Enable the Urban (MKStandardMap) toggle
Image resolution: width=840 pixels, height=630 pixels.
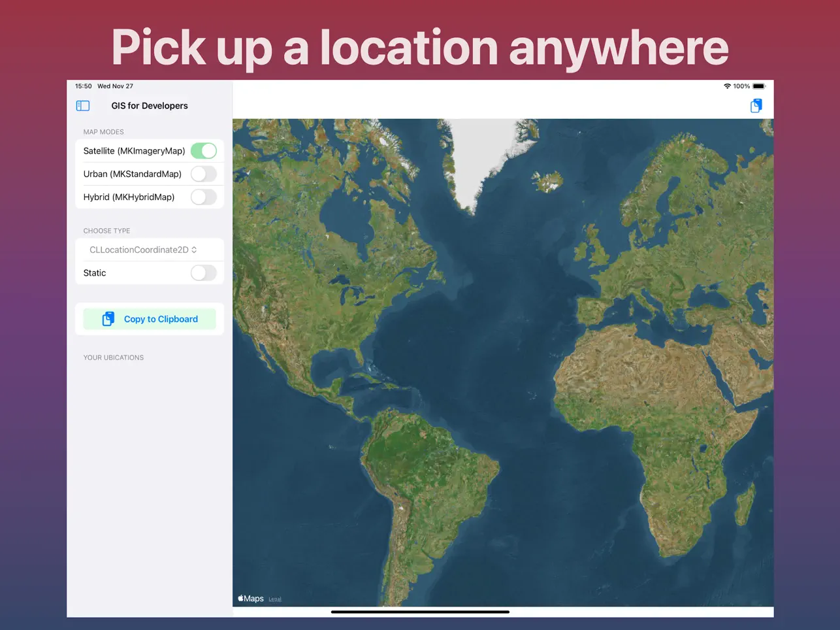[204, 174]
